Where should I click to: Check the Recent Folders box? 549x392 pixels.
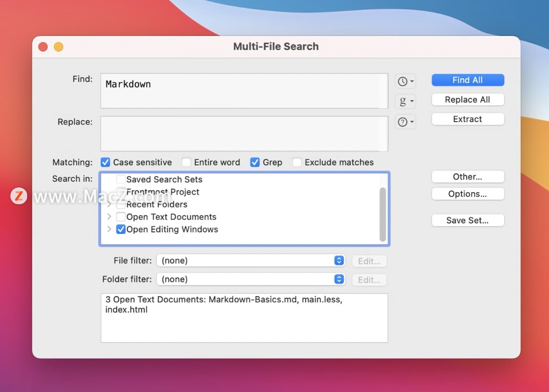pyautogui.click(x=121, y=204)
